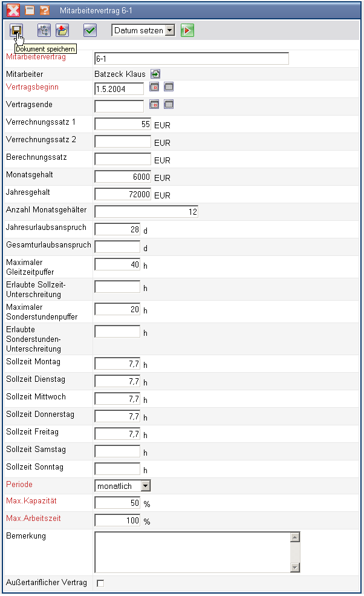
Task: Click the second calendar icon for Vertragsende
Action: click(x=169, y=105)
